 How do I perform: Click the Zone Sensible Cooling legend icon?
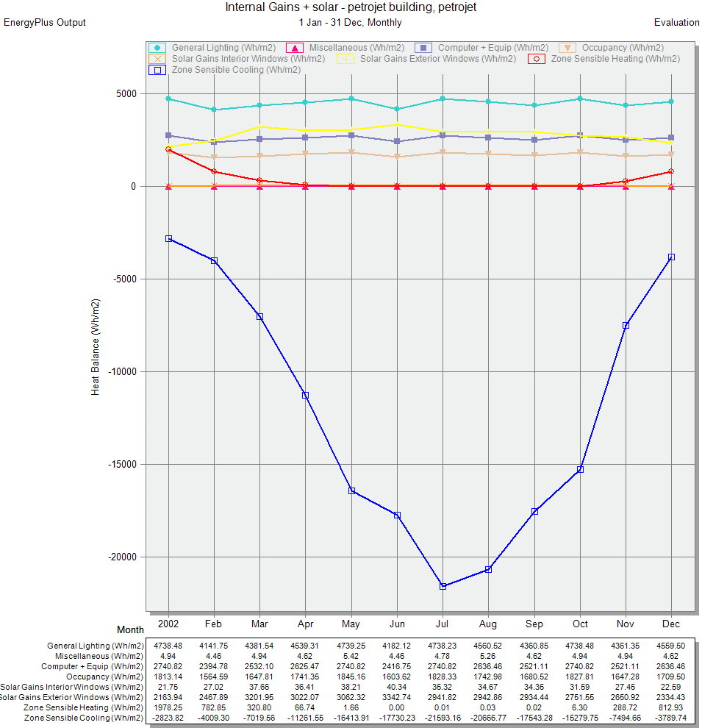pos(157,70)
